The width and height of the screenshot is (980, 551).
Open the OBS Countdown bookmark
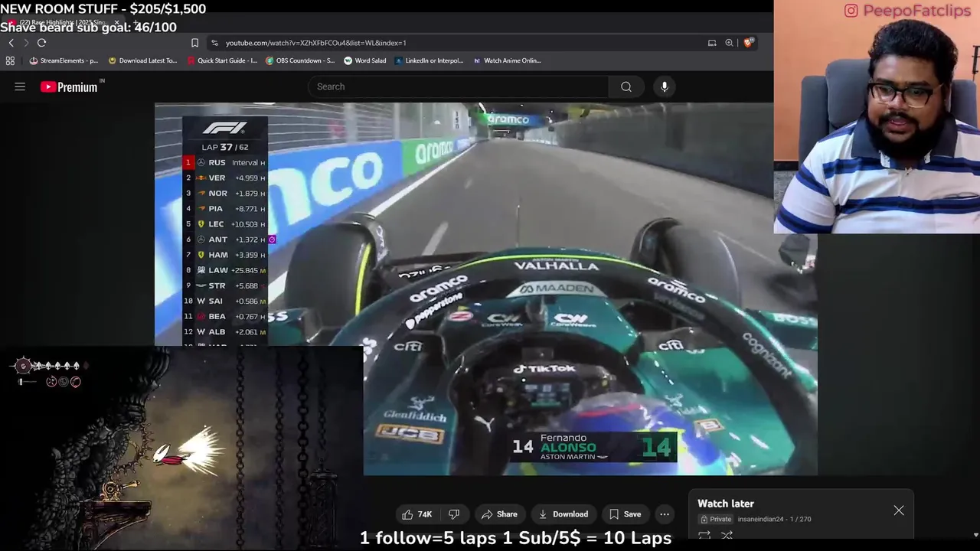(300, 60)
